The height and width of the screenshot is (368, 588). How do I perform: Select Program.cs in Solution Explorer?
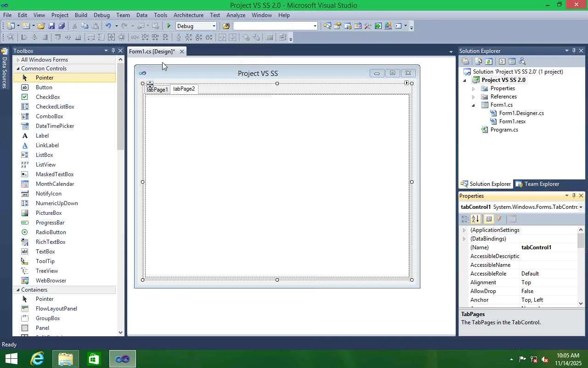tap(504, 130)
